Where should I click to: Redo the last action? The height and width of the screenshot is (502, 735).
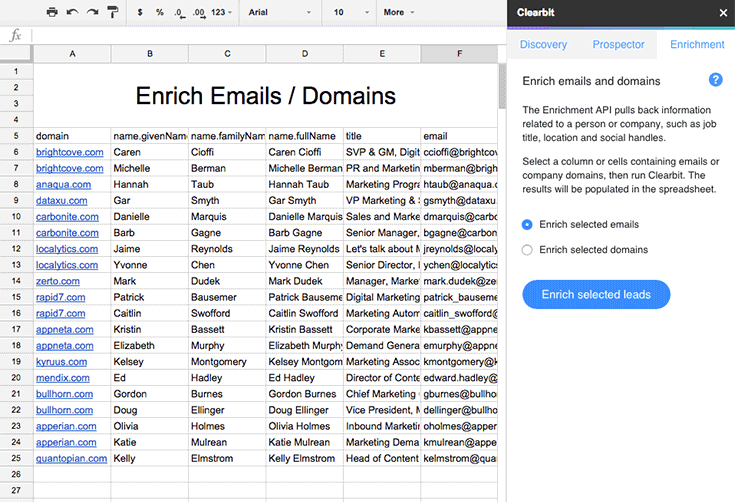(x=92, y=12)
